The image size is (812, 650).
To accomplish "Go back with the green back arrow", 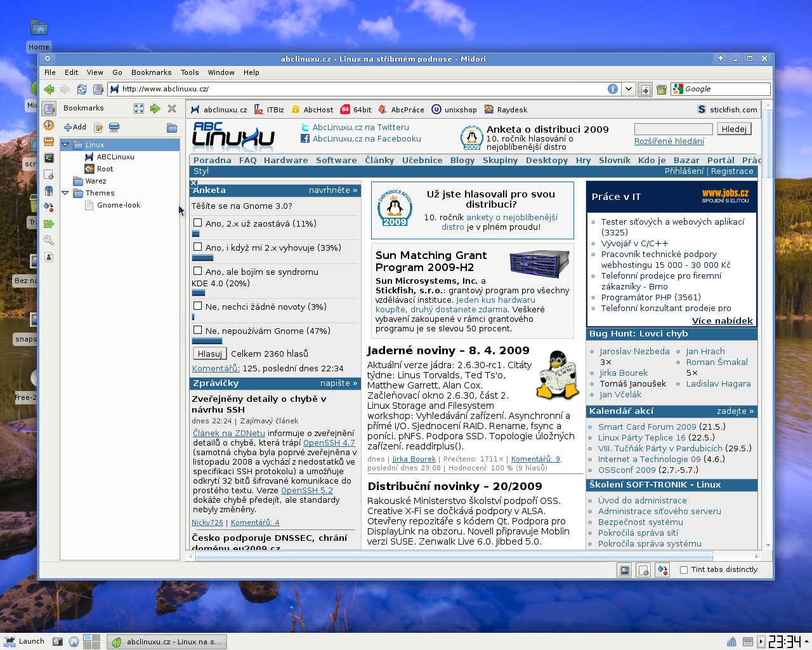I will point(49,90).
